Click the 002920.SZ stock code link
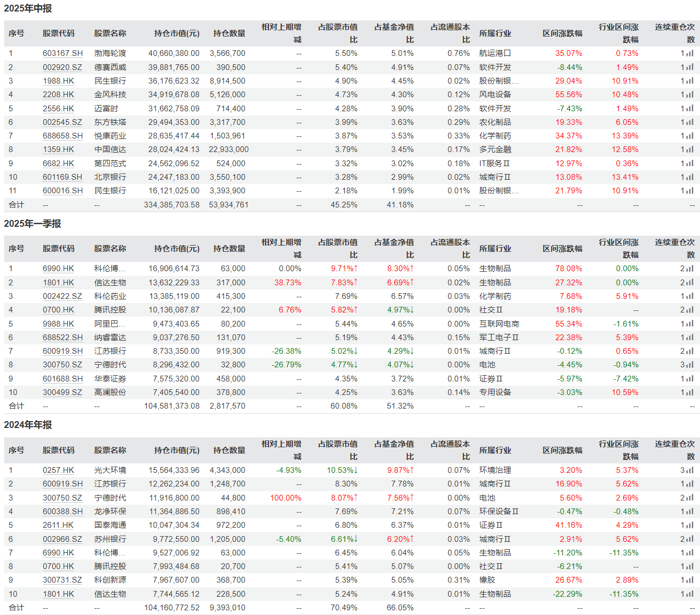 click(x=62, y=67)
